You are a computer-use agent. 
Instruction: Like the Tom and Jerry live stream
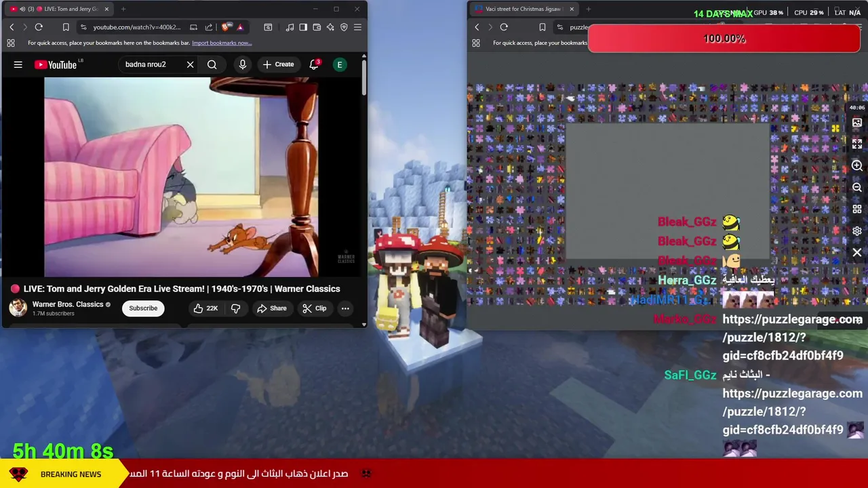205,308
